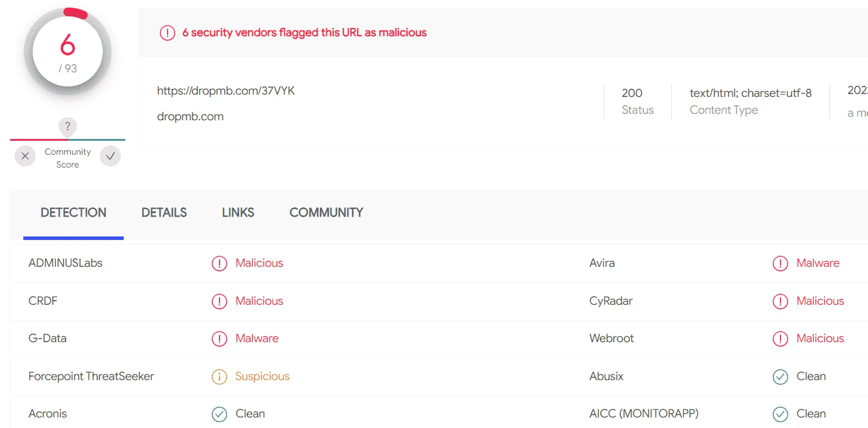
Task: Click the 6/93 detection score gauge
Action: point(68,53)
